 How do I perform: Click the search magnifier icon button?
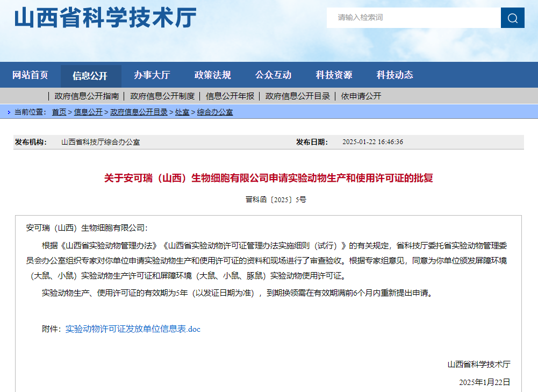tap(512, 18)
